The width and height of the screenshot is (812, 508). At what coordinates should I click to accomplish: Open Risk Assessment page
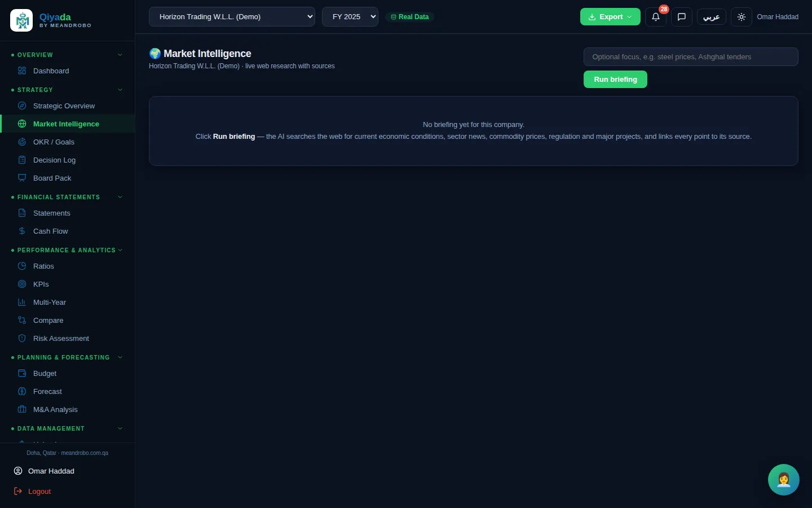click(x=68, y=338)
